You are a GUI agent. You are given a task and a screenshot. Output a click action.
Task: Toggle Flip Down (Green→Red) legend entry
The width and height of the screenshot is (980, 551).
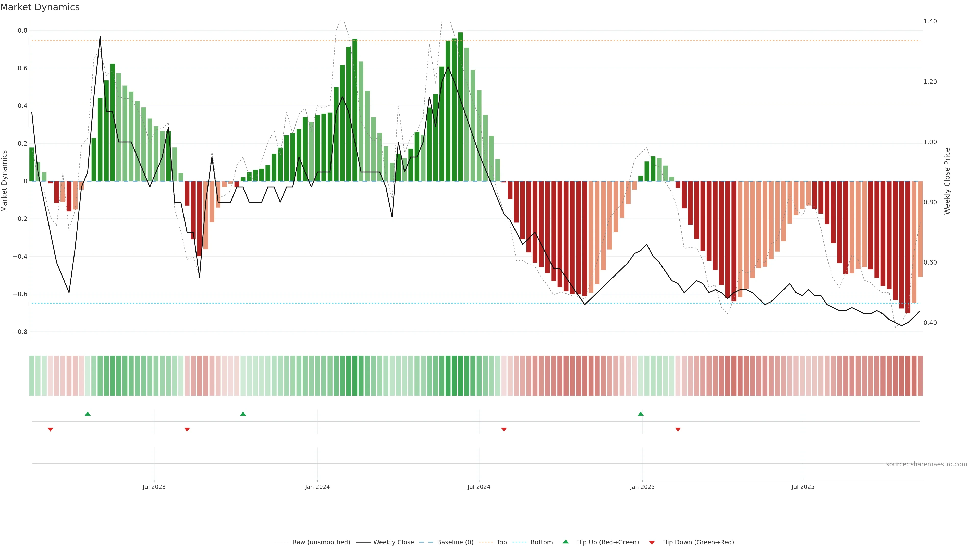pos(698,542)
